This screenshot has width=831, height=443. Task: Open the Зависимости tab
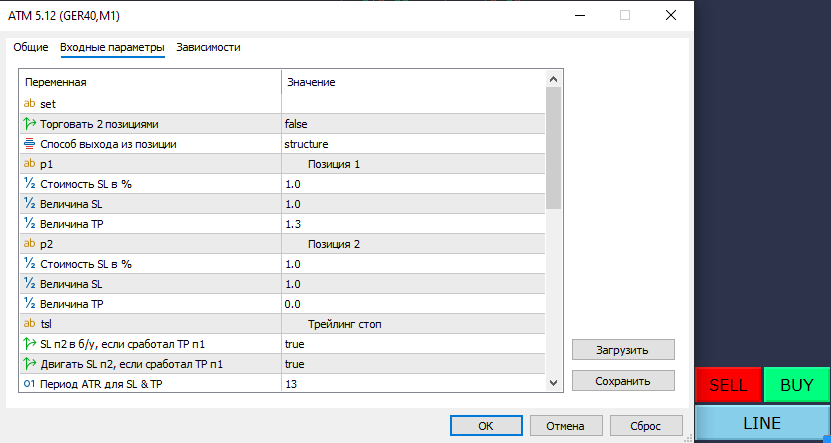click(x=208, y=47)
